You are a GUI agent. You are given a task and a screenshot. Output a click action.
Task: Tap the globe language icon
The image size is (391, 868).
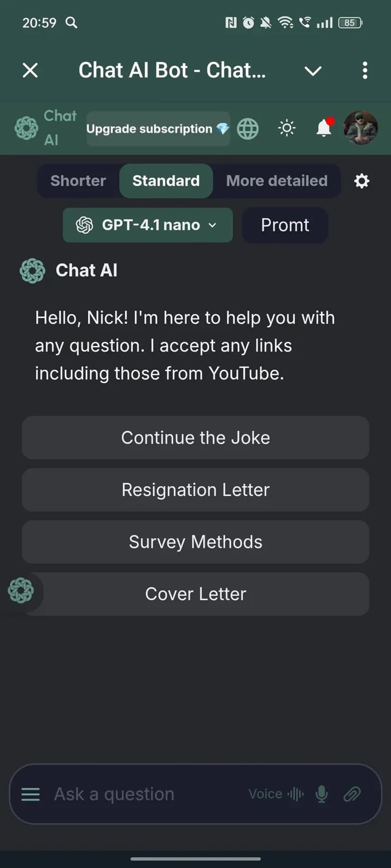tap(248, 129)
